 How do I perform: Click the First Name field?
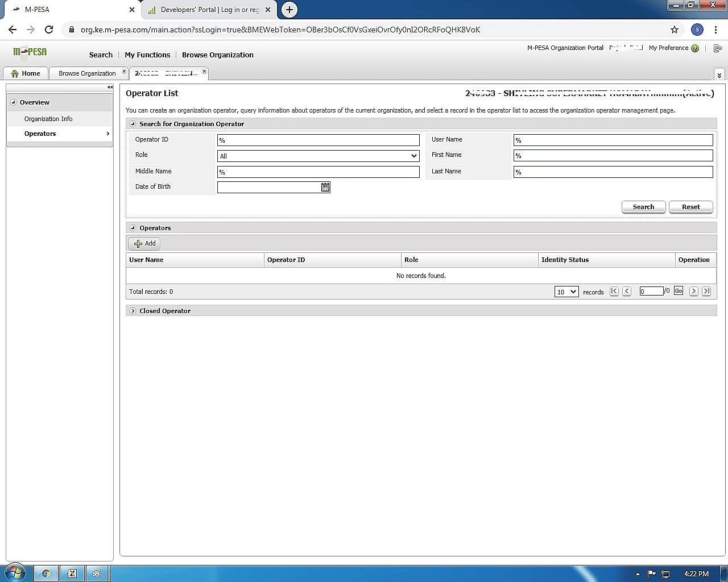click(613, 156)
